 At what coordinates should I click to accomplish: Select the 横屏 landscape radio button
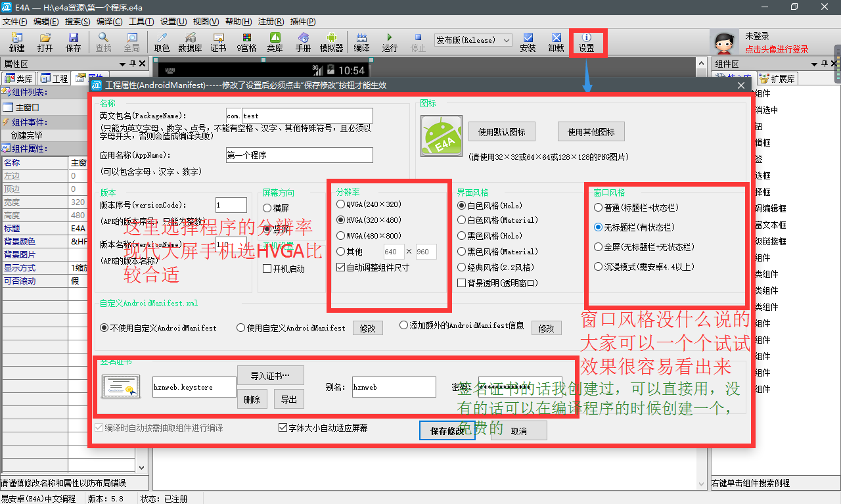[267, 208]
